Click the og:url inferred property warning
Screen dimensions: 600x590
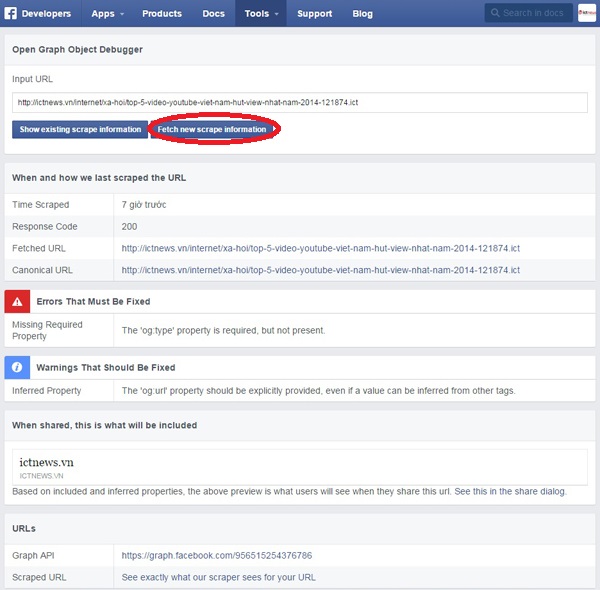318,391
